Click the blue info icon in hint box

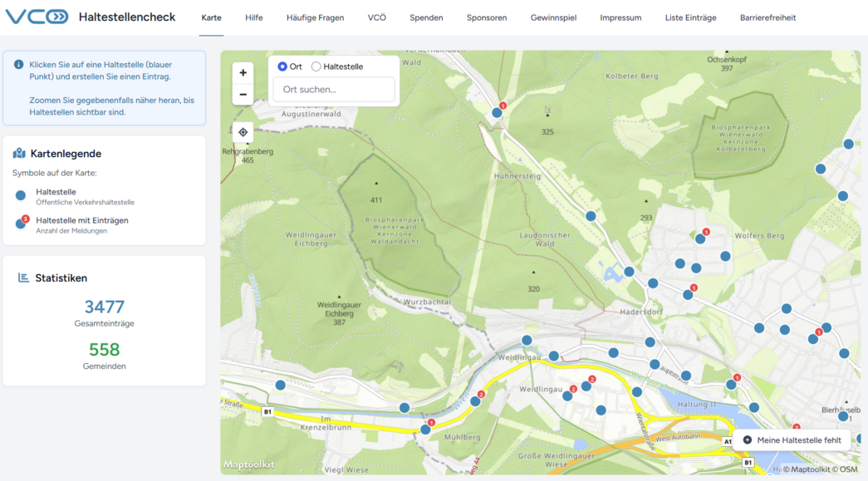tap(19, 65)
